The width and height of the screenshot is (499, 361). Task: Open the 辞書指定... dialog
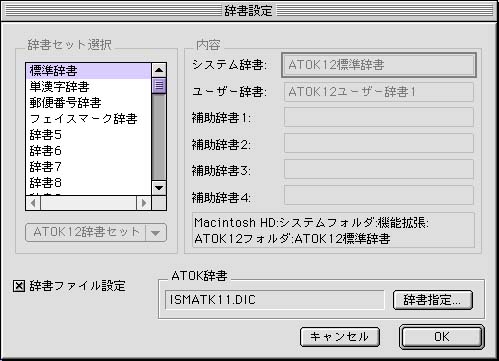point(433,300)
